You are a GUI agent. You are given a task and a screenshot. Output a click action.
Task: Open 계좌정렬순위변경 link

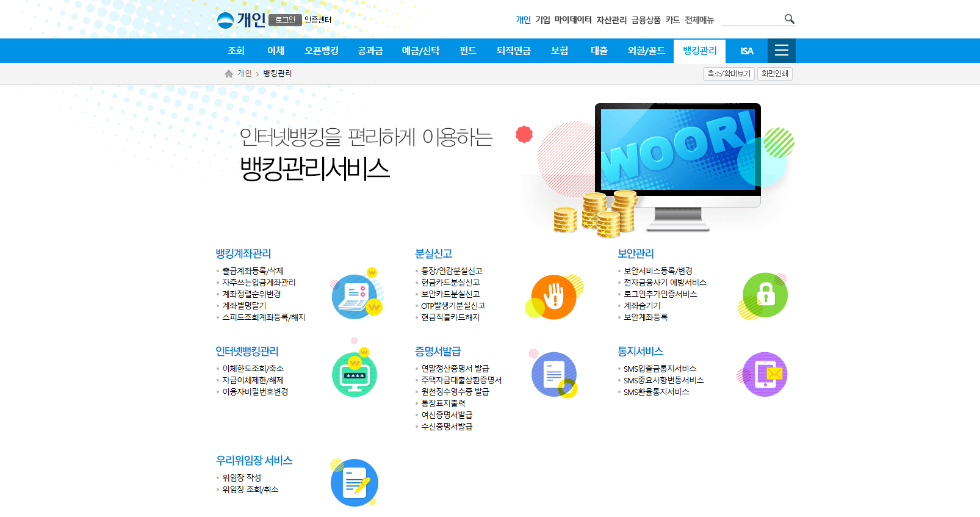(251, 294)
